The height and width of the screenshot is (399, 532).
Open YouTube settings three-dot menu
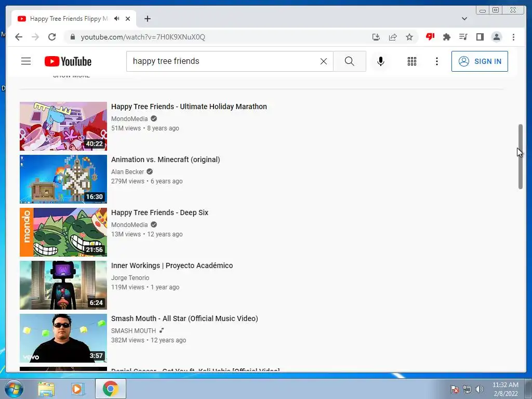tap(437, 61)
